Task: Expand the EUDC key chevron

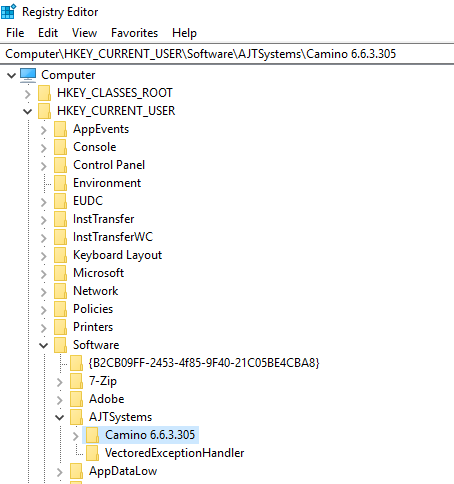Action: point(43,202)
